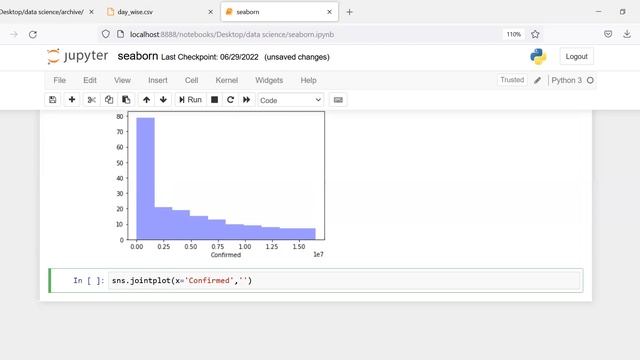Open a new browser tab

coord(349,12)
